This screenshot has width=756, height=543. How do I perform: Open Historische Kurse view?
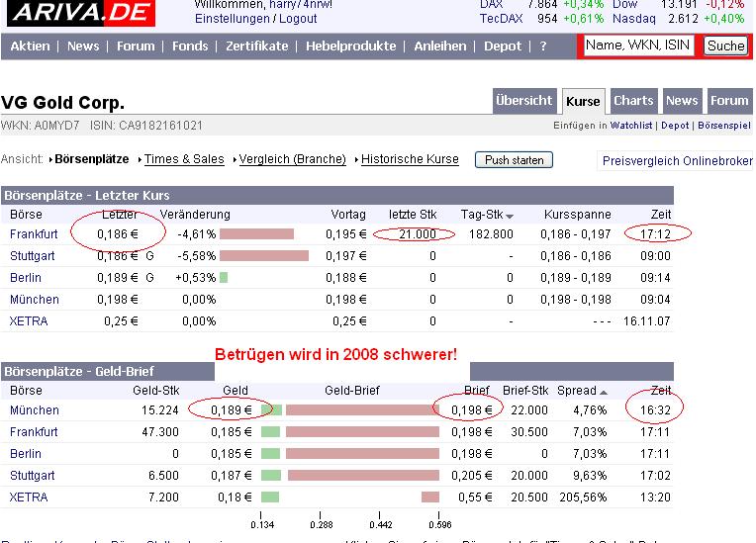coord(410,159)
